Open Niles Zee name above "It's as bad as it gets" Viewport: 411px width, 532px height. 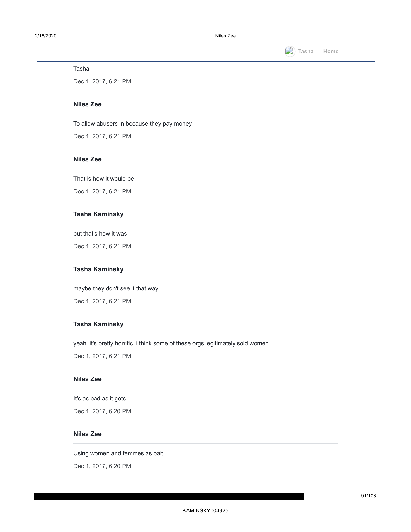coord(88,379)
